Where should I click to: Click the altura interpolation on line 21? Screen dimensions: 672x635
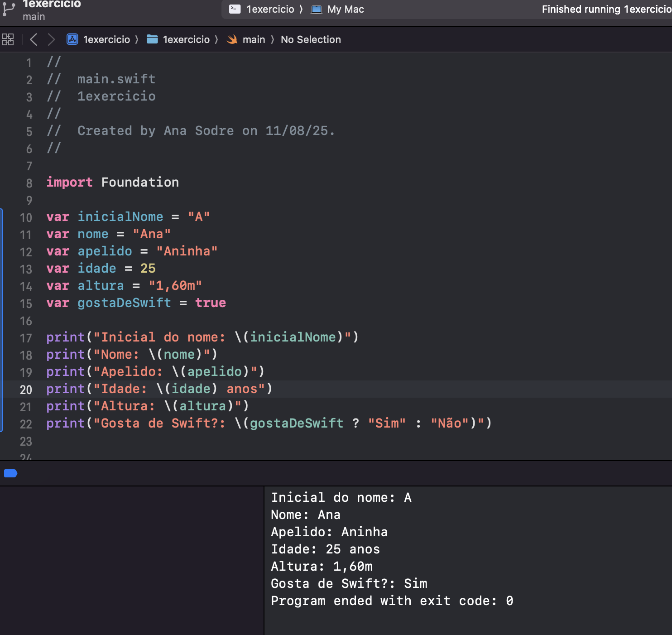click(202, 406)
